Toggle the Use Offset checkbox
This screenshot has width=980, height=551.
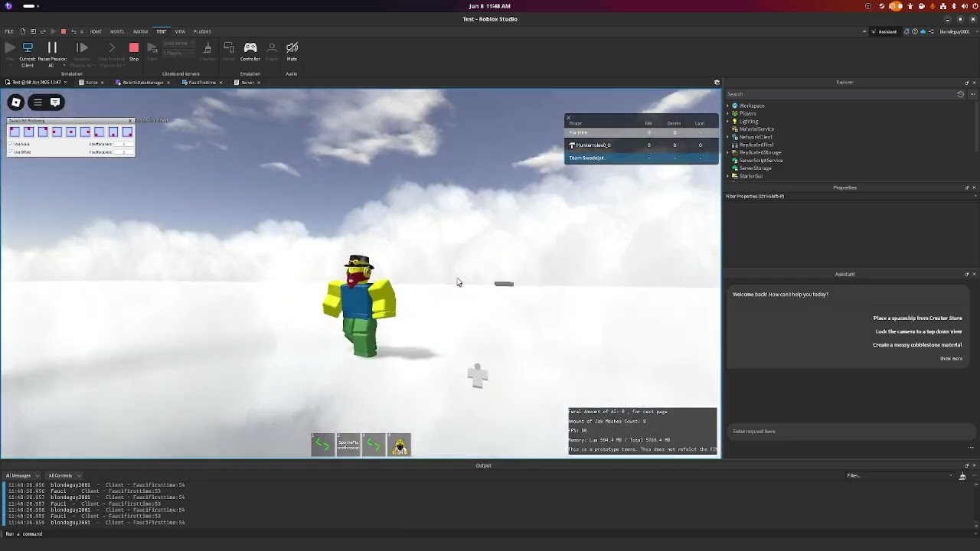[11, 152]
